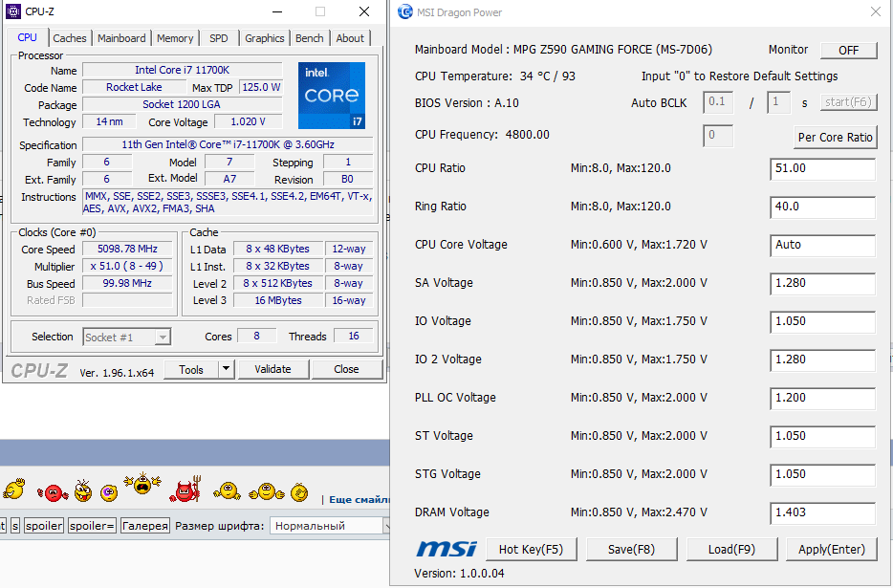Open the font size dropdown showing Нормальный
The width and height of the screenshot is (893, 588).
click(331, 525)
